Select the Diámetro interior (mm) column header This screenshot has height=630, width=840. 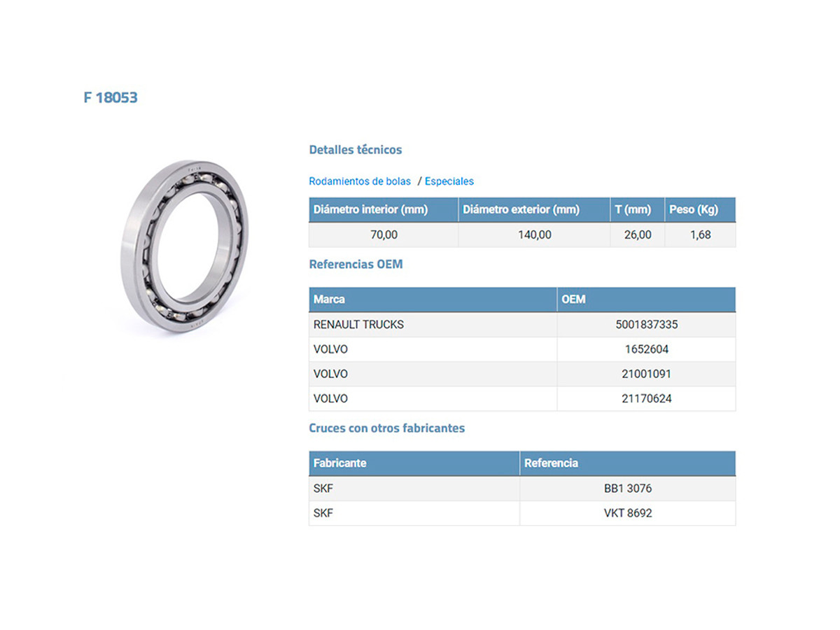coord(370,209)
